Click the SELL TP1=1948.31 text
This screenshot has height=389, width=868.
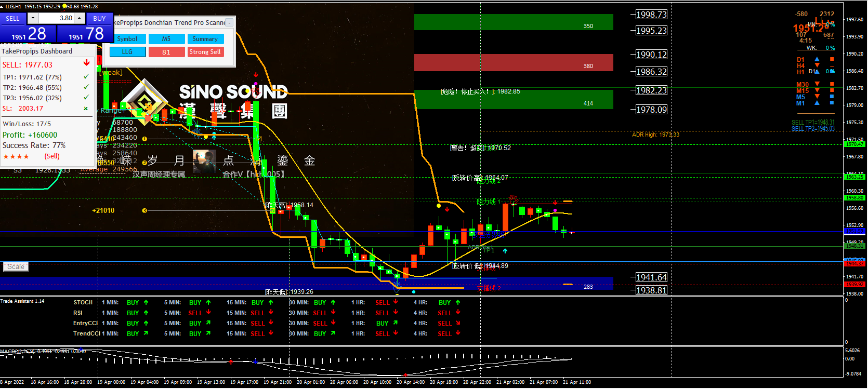(x=813, y=123)
